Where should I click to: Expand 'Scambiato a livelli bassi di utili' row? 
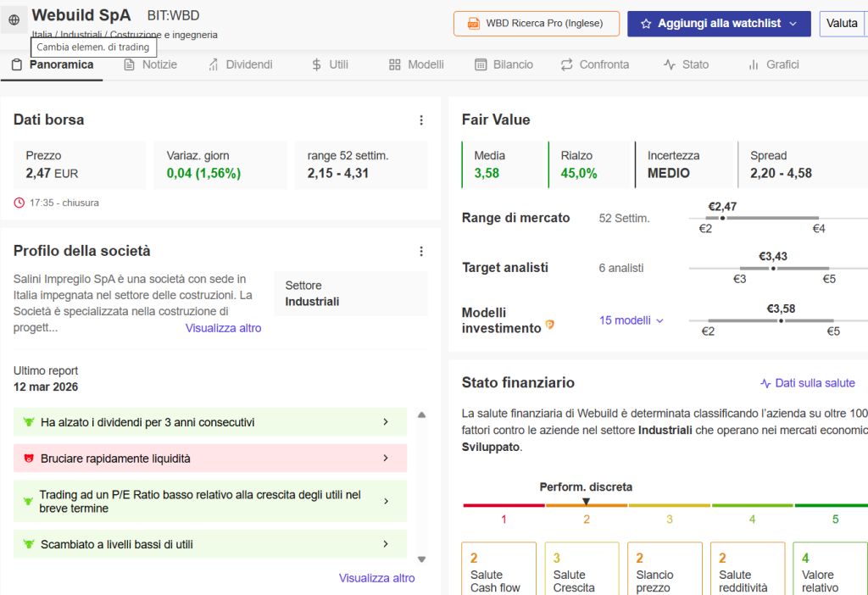(x=210, y=544)
